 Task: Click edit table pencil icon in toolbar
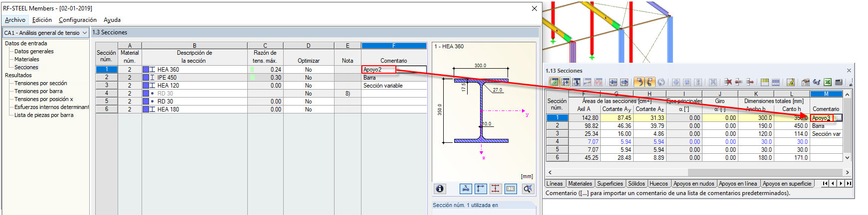coord(790,82)
